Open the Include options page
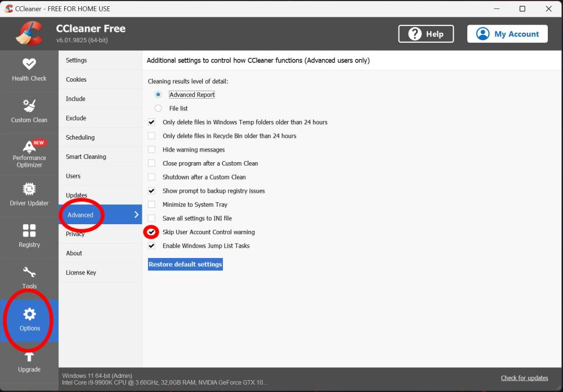The height and width of the screenshot is (392, 563). click(x=100, y=99)
